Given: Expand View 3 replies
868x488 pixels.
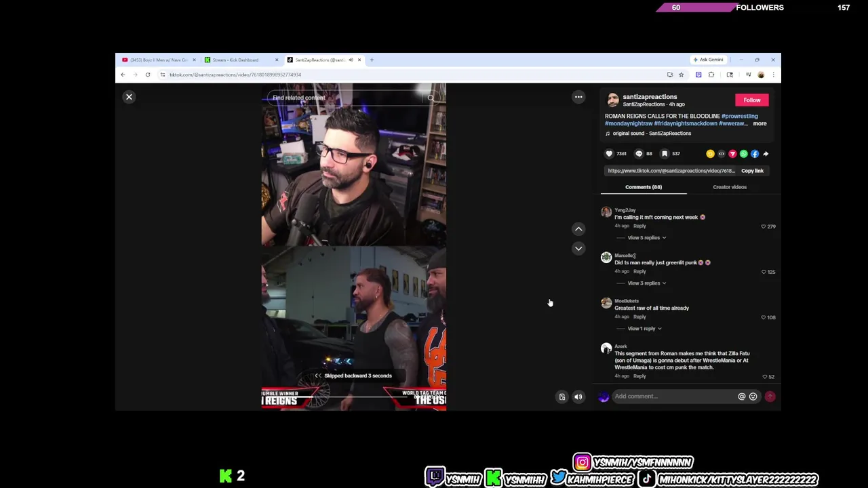Looking at the screenshot, I should point(646,283).
